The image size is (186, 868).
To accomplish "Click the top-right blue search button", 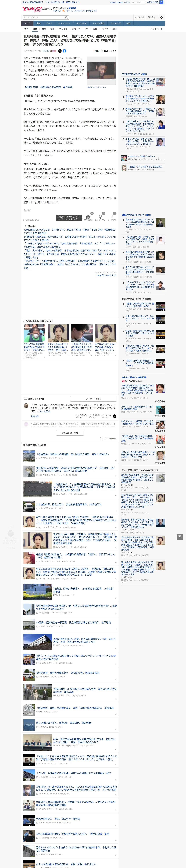I will click(x=161, y=2).
